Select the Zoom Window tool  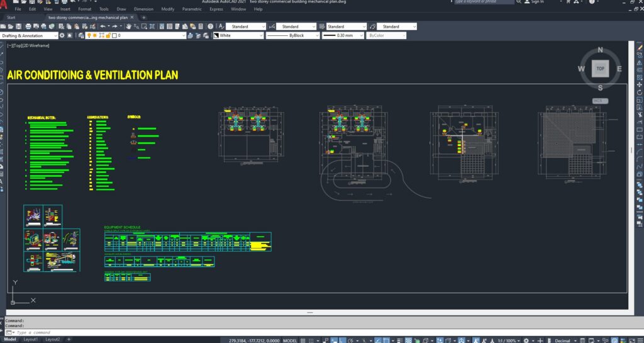[144, 26]
